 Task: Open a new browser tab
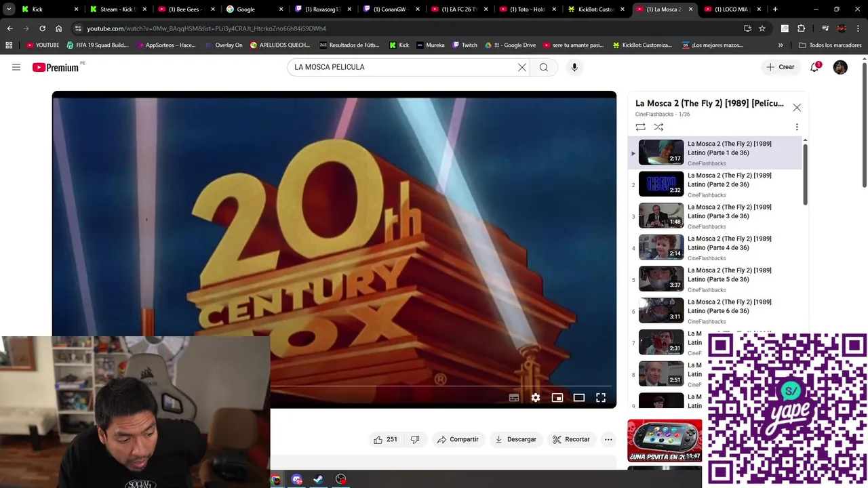(x=775, y=9)
